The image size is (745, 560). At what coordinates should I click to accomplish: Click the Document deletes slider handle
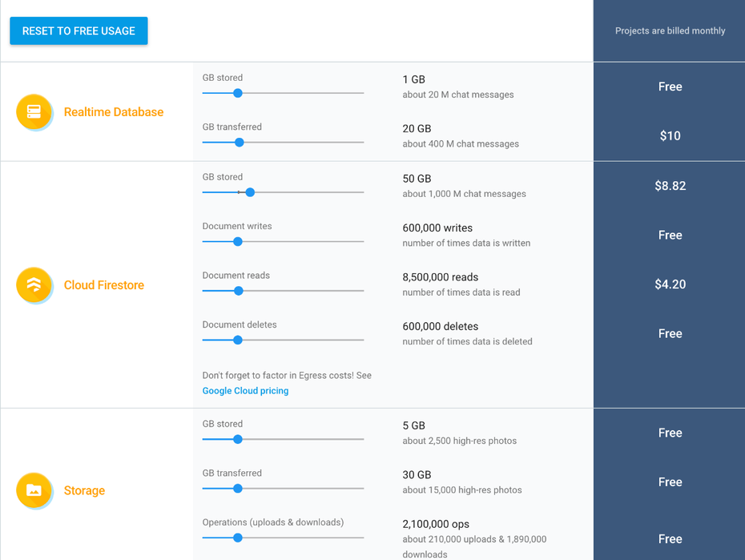(238, 340)
